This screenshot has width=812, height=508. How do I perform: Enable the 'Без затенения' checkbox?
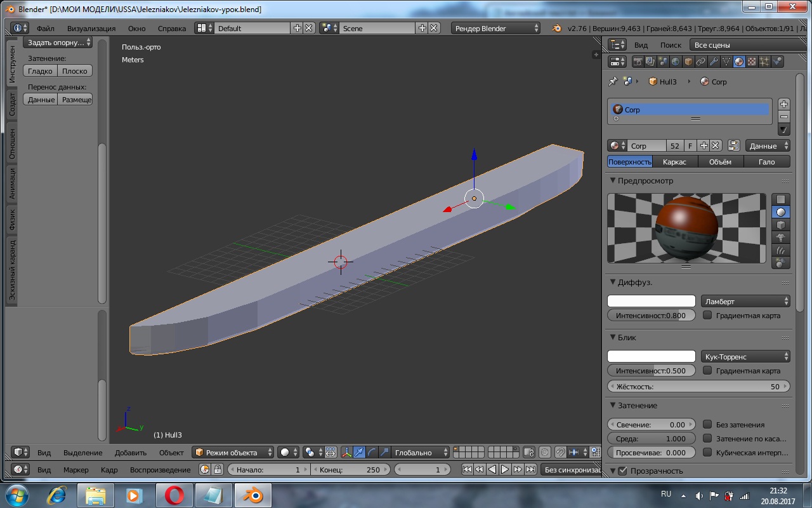(x=708, y=424)
